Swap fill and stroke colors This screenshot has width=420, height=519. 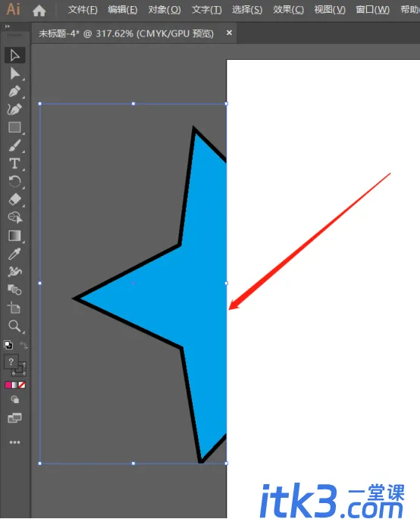(24, 345)
